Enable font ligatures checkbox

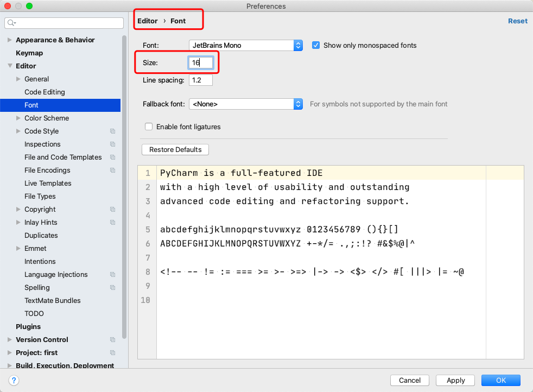coord(149,127)
